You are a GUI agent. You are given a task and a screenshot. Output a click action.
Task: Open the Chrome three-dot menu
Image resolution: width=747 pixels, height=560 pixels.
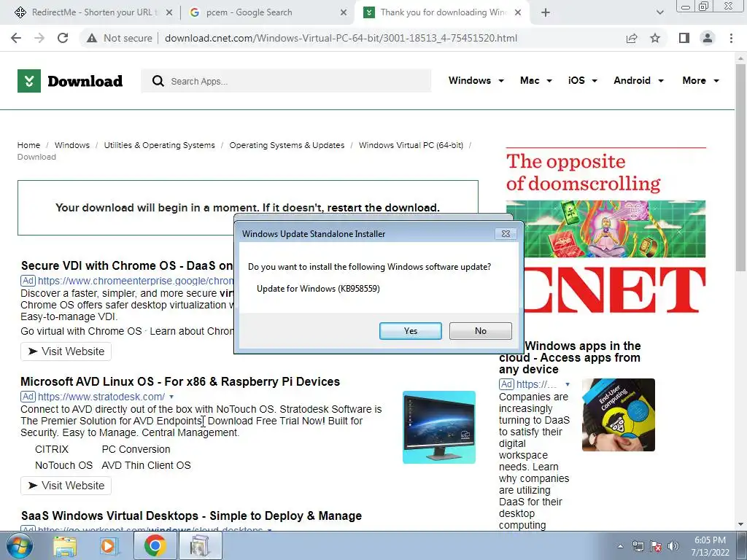pyautogui.click(x=731, y=38)
